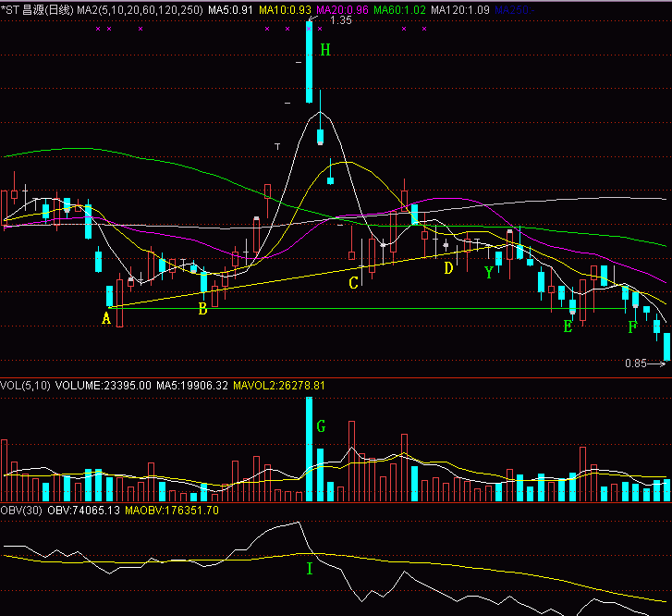The width and height of the screenshot is (672, 616).
Task: Click the green E annotation marker
Action: (x=568, y=326)
